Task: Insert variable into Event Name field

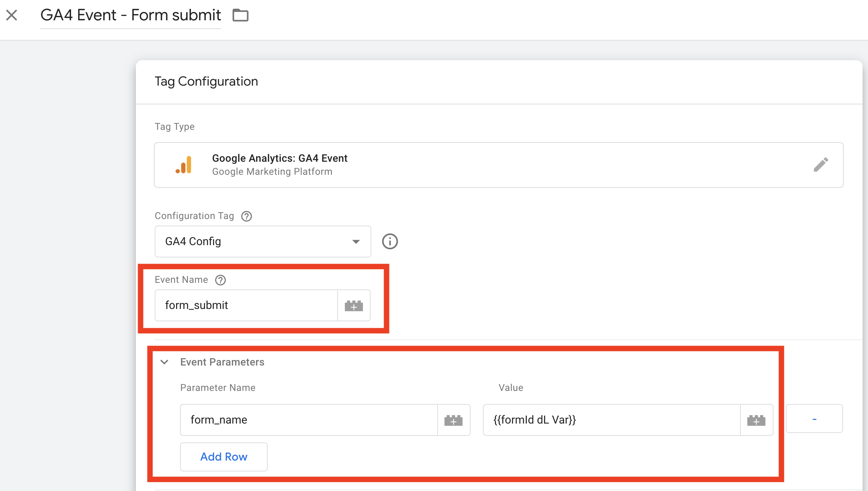Action: [354, 305]
